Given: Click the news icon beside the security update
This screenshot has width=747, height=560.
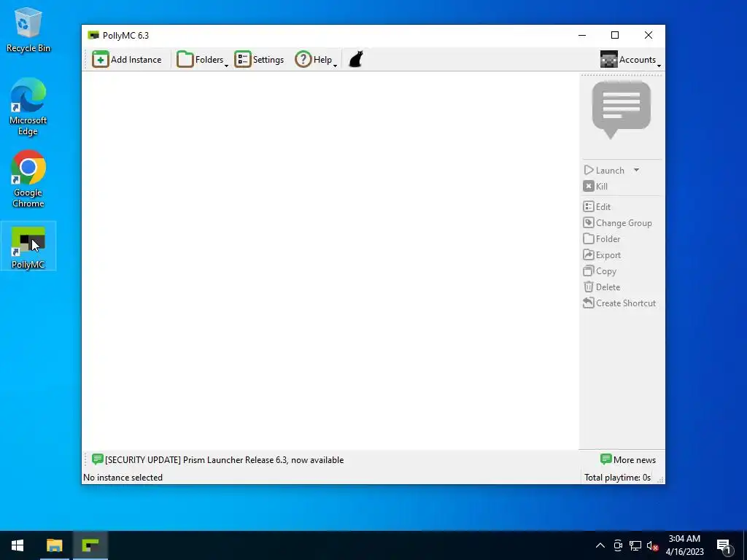Looking at the screenshot, I should pyautogui.click(x=98, y=459).
